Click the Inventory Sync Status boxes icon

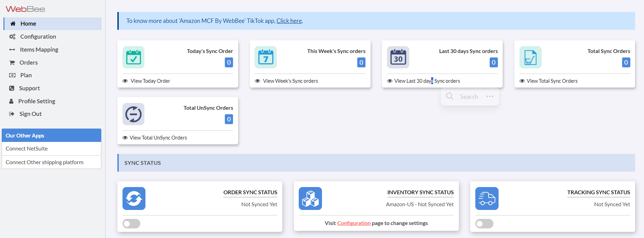click(310, 198)
